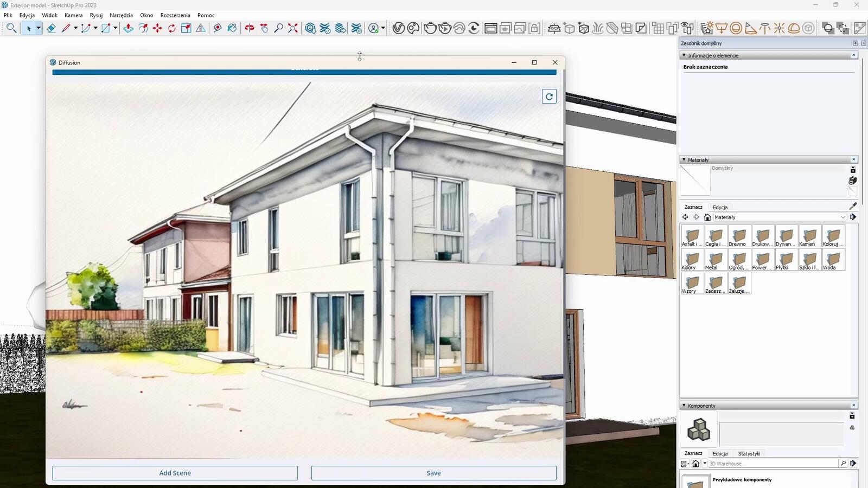Click the materials home icon
This screenshot has height=488, width=868.
707,217
